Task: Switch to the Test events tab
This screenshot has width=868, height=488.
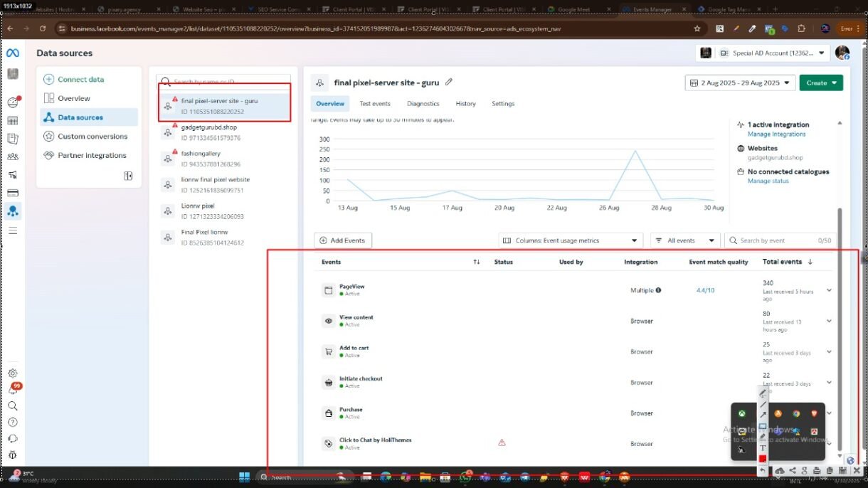Action: point(375,104)
